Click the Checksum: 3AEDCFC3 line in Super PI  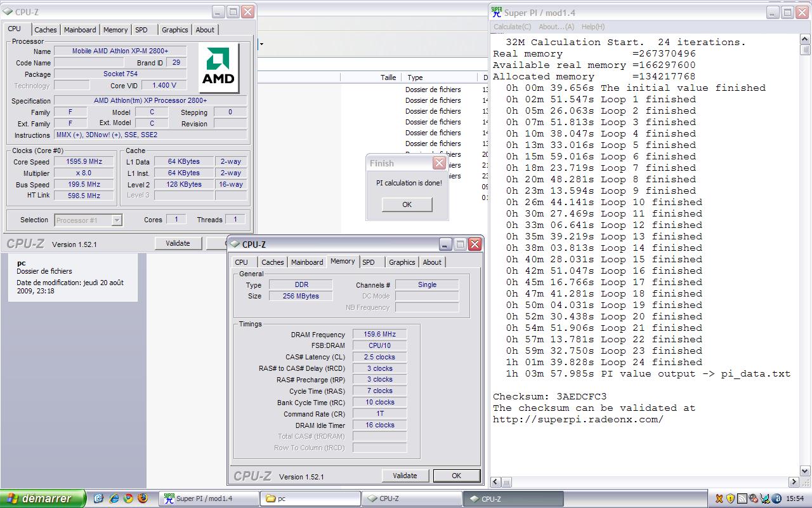click(x=550, y=396)
